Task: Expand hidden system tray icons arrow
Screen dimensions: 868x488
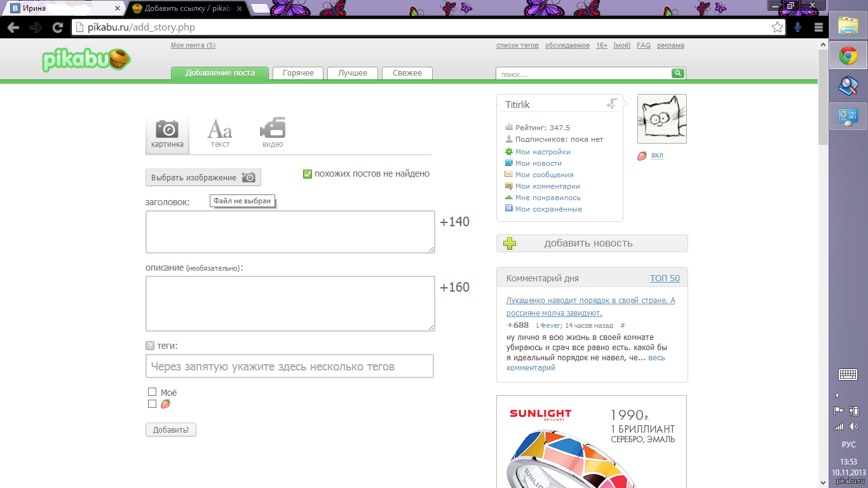Action: [836, 395]
